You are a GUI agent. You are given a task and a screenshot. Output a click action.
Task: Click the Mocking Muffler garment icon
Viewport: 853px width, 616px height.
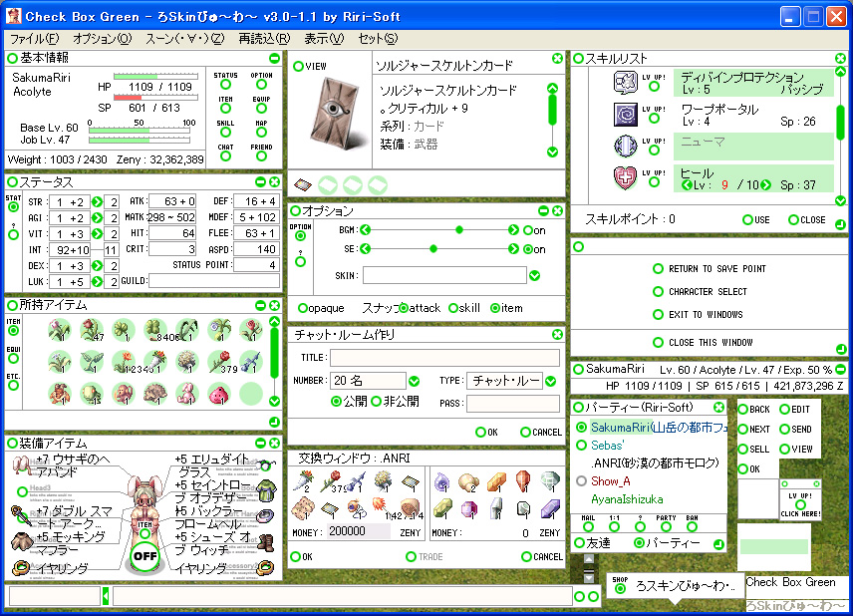click(x=22, y=540)
